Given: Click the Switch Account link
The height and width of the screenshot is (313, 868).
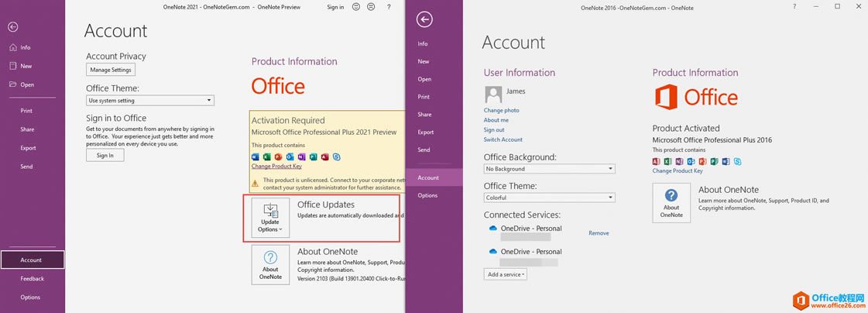Looking at the screenshot, I should tap(503, 139).
